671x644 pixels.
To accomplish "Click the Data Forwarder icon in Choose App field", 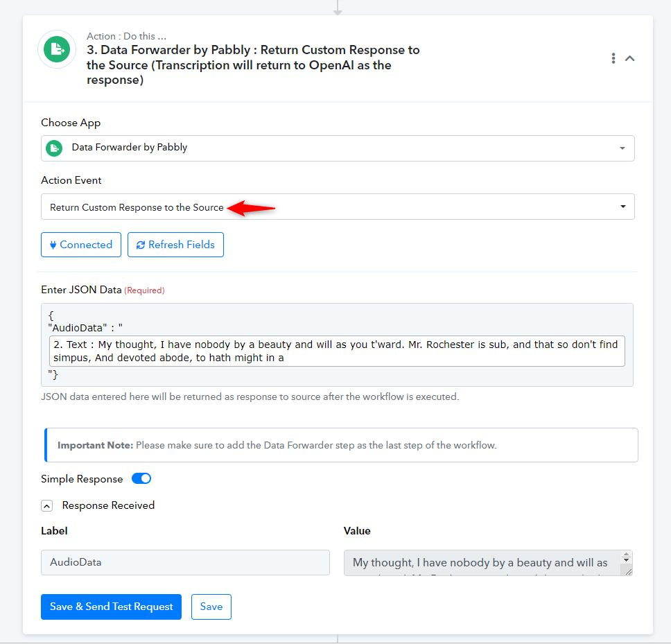I will point(54,148).
